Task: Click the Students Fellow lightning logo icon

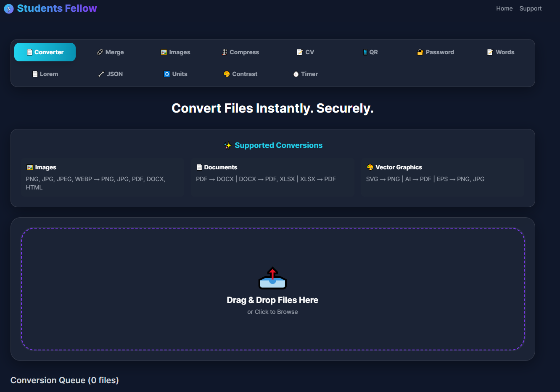Action: 8,9
